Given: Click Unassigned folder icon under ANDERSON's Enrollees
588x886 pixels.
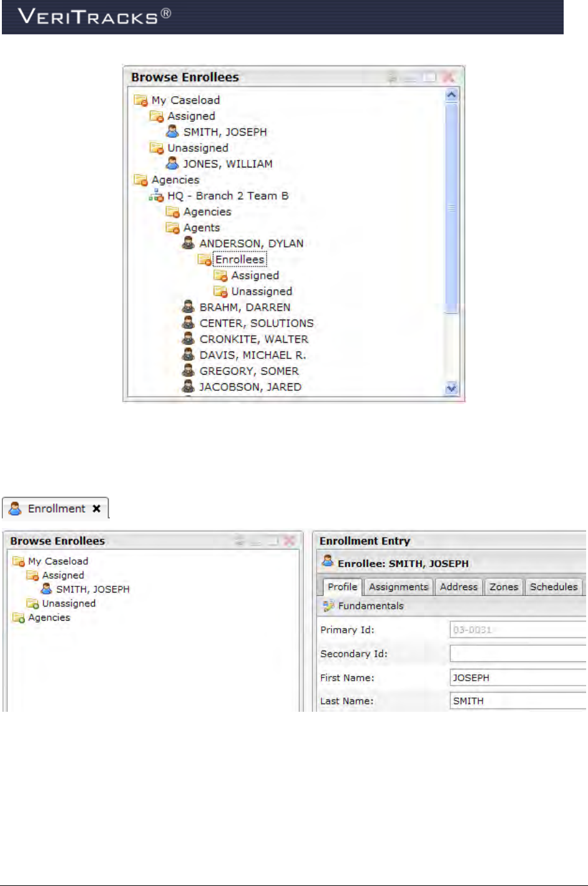Looking at the screenshot, I should [220, 291].
